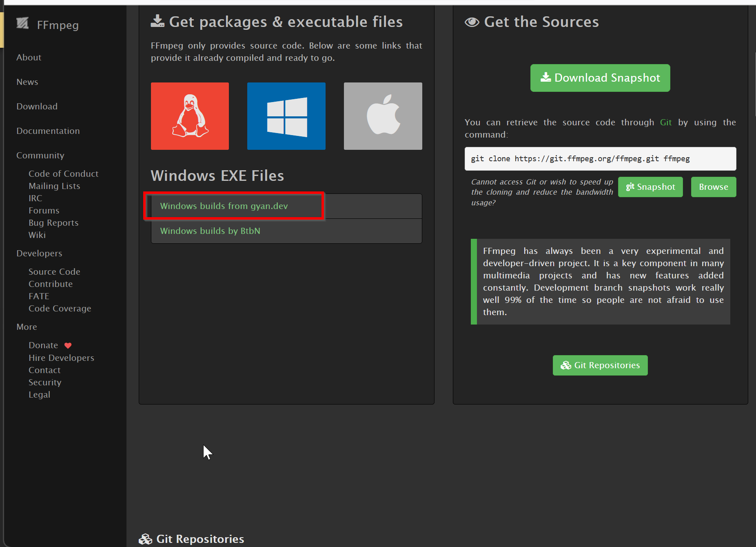Screen dimensions: 756x547
Task: Open Windows builds from gyan.dev link
Action: pos(224,206)
